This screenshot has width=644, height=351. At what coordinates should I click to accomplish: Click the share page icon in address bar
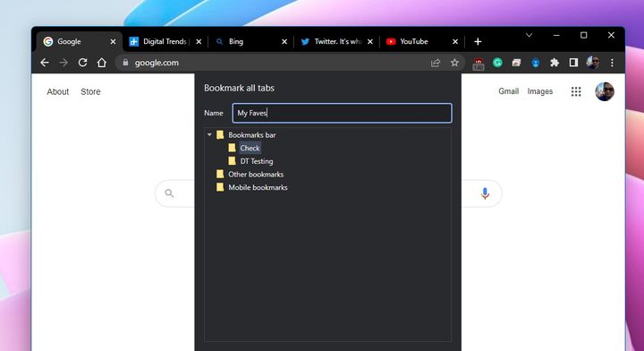coord(436,63)
